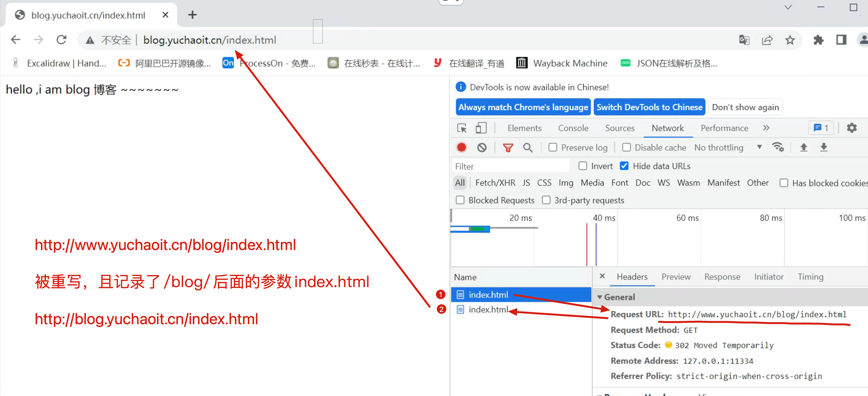Image resolution: width=868 pixels, height=396 pixels.
Task: Switch to the Console tab
Action: (x=573, y=128)
